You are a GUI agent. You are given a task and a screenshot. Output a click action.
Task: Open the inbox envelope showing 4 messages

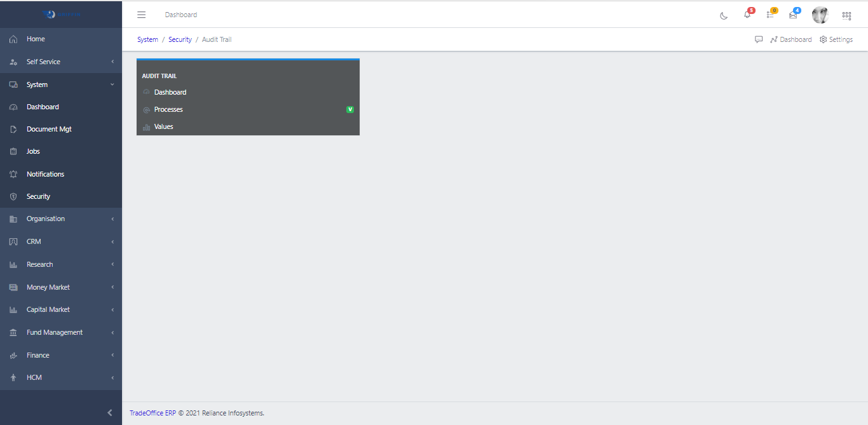[792, 15]
